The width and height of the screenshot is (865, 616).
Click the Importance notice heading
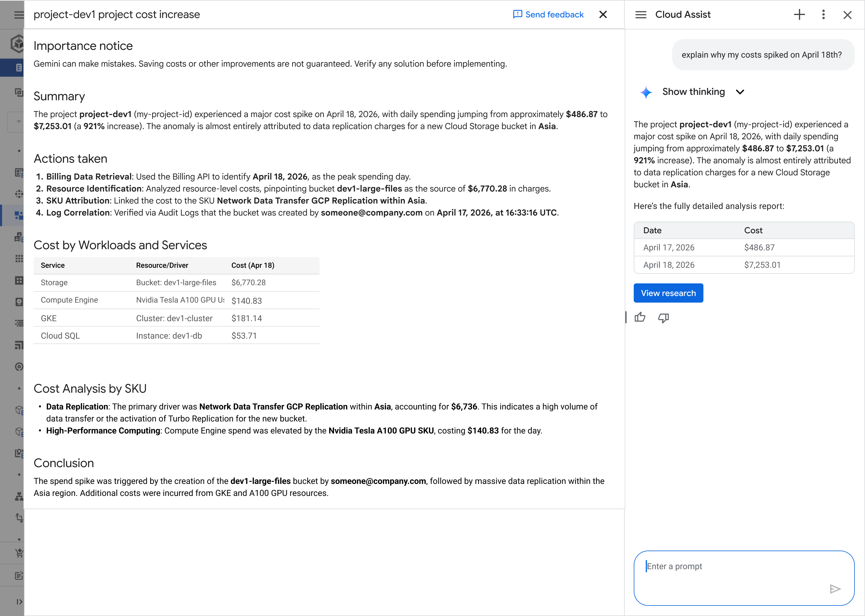point(83,46)
